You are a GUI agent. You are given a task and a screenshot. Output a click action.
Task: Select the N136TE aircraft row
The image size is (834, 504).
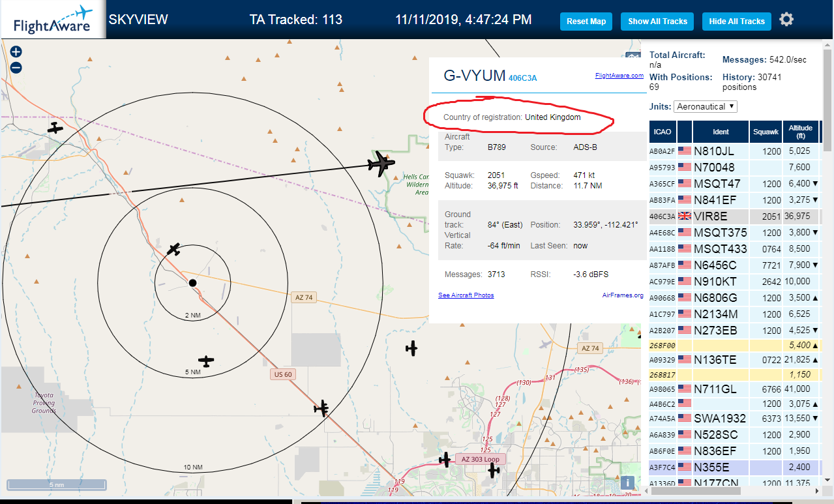tap(734, 359)
